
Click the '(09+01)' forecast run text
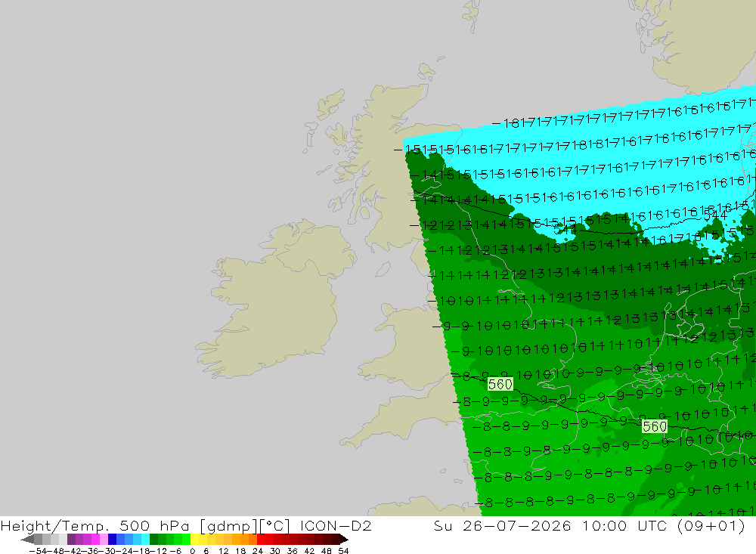pos(711,525)
